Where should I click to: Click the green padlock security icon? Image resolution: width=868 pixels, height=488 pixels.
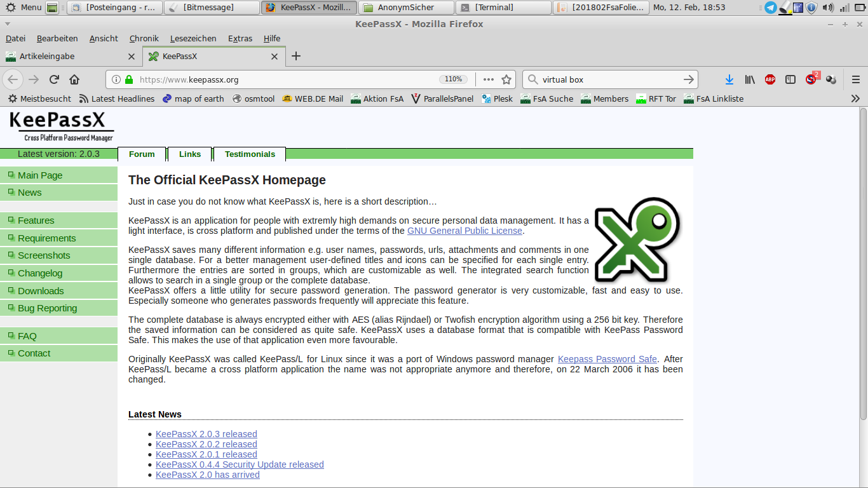(x=129, y=79)
